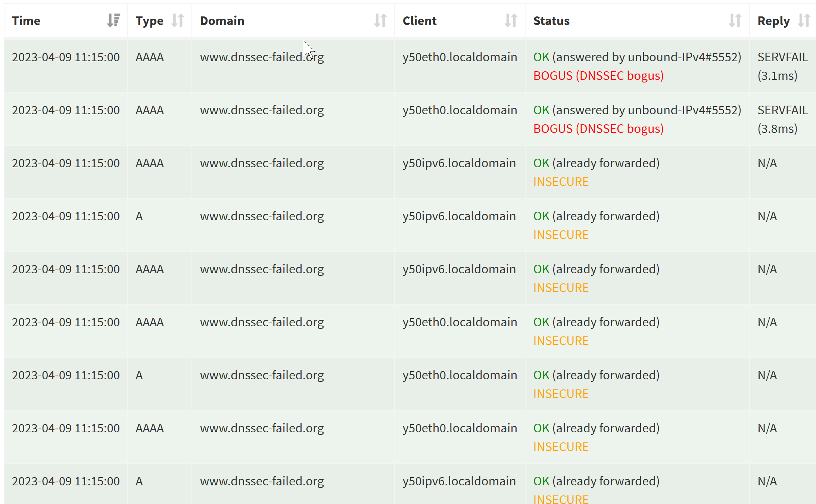
Task: Click the first row's timestamp cell
Action: point(66,57)
